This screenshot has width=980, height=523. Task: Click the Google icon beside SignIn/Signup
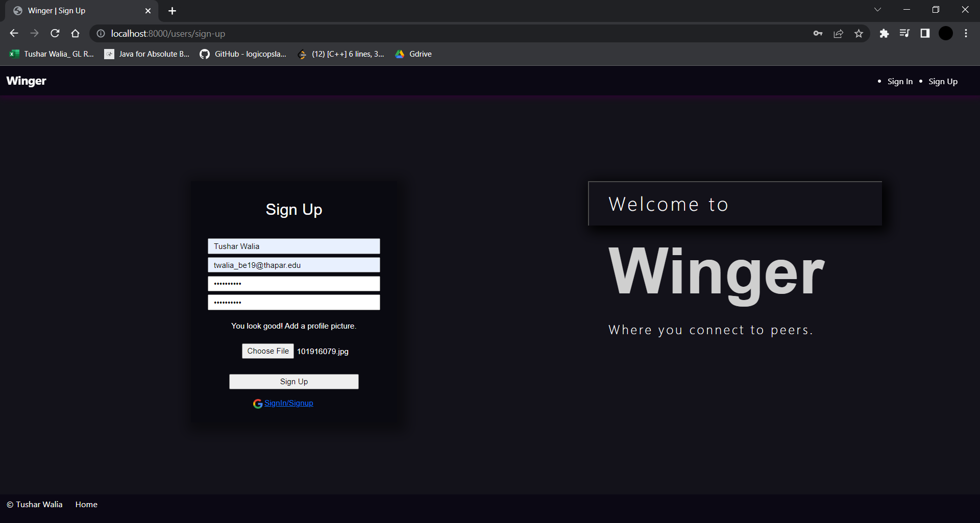pyautogui.click(x=258, y=403)
